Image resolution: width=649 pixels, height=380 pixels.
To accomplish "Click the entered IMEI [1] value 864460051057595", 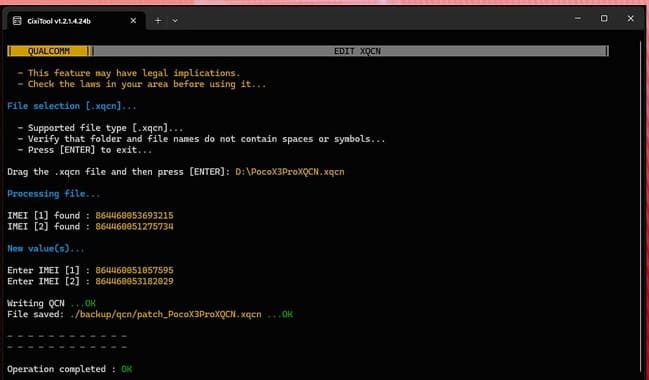I will (x=135, y=270).
